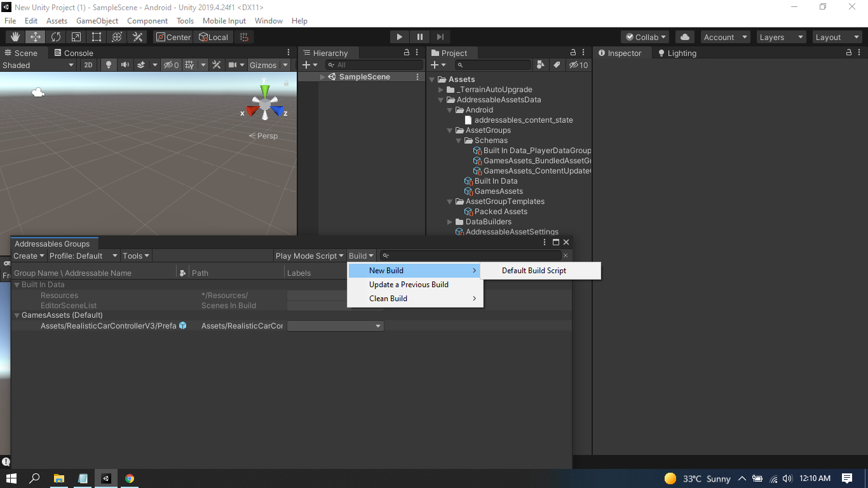Screen dimensions: 868x488
Task: Open labels dropdown for RealisticCarController asset
Action: (336, 326)
